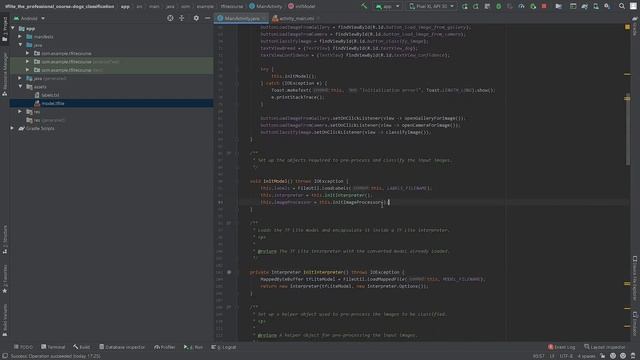The height and width of the screenshot is (360, 640).
Task: Open the Project side tool window tab
Action: coord(4,29)
